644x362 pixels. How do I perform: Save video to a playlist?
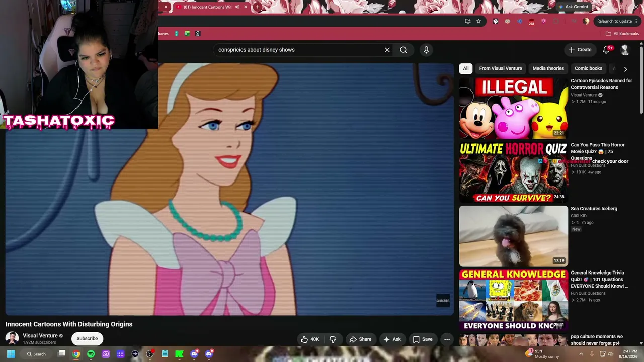pyautogui.click(x=423, y=339)
